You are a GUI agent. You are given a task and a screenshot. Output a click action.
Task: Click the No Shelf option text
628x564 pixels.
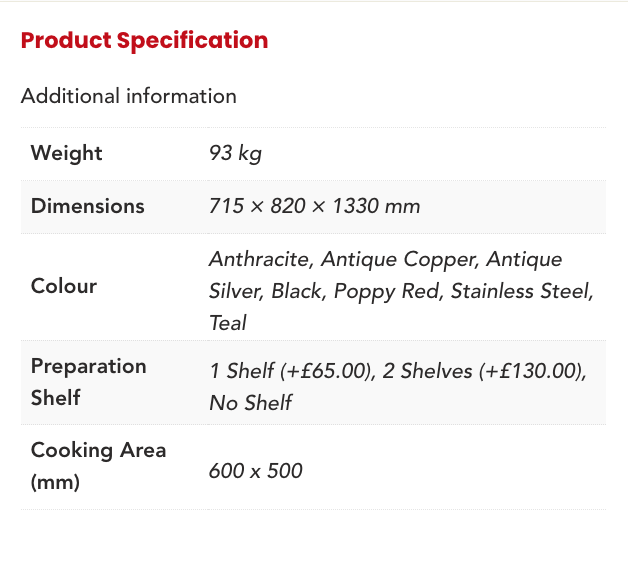click(x=250, y=403)
